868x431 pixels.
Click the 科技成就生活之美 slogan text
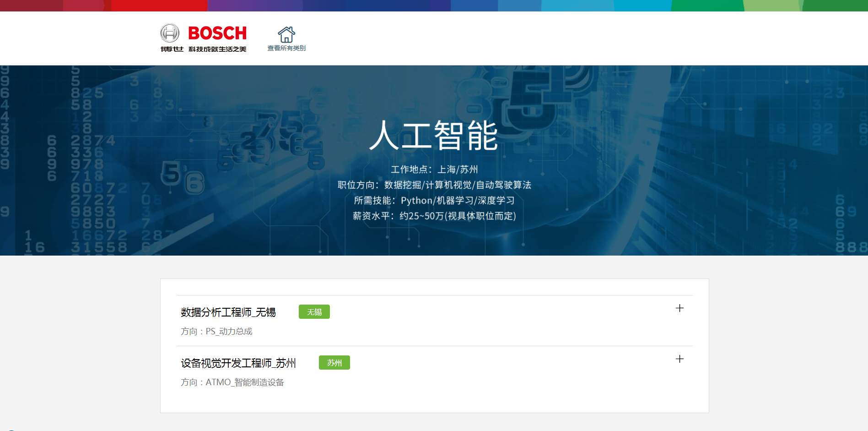[x=217, y=49]
